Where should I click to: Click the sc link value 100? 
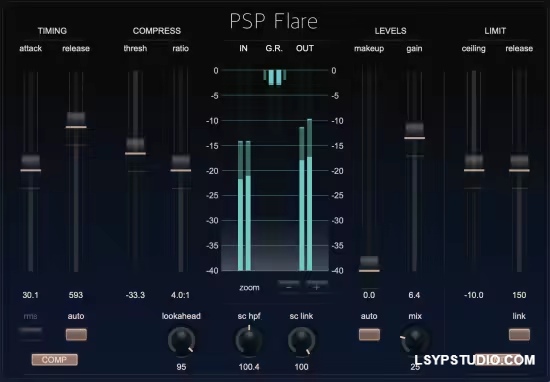[301, 367]
